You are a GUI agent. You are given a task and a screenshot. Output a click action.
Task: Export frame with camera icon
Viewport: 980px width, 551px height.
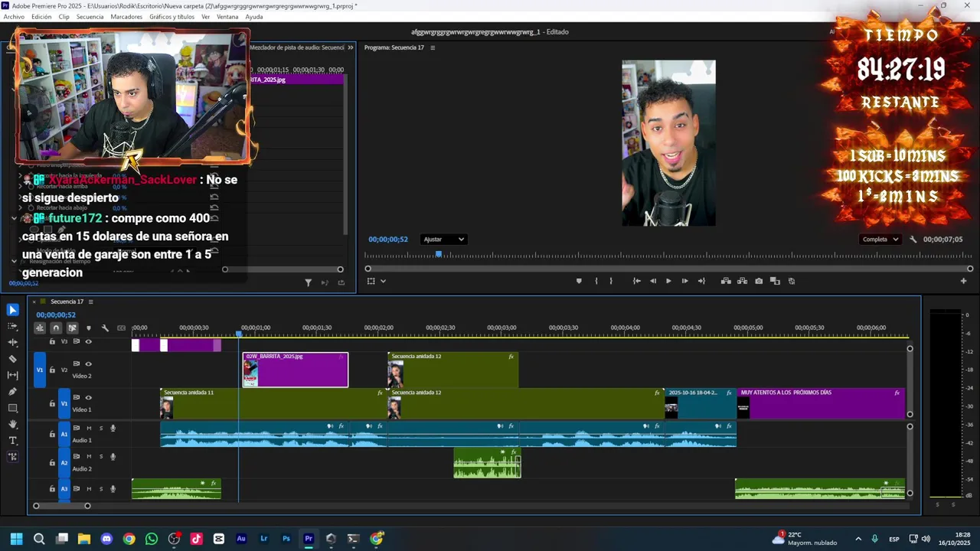click(x=759, y=281)
